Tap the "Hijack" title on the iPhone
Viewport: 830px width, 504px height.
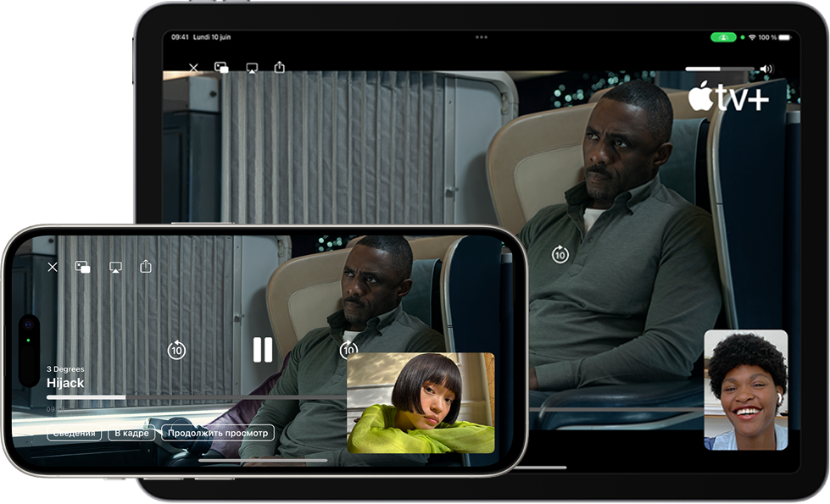[65, 383]
